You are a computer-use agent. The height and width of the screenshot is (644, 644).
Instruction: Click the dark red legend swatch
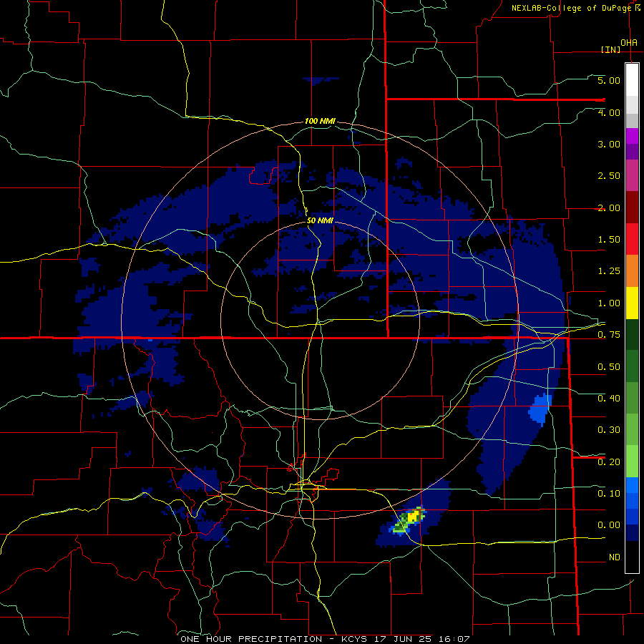coord(632,208)
